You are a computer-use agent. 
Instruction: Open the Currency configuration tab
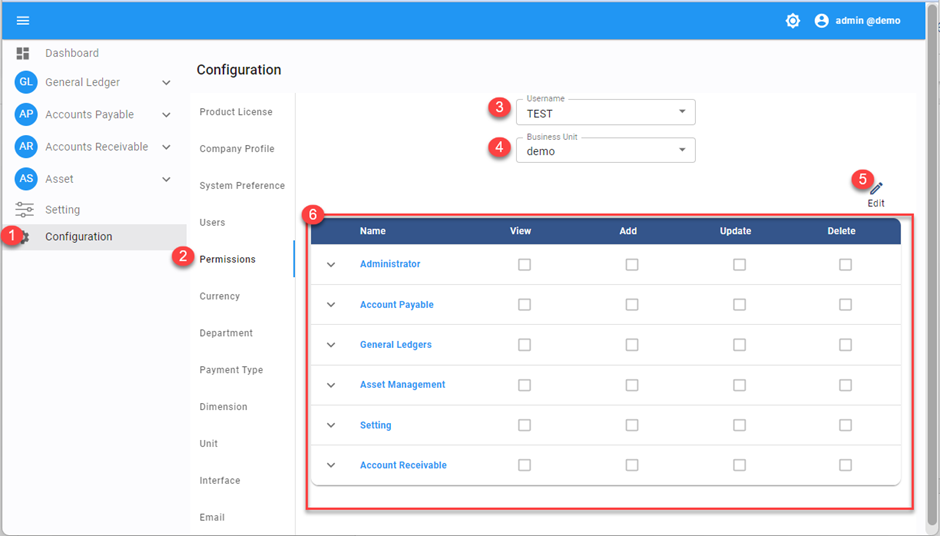click(219, 296)
